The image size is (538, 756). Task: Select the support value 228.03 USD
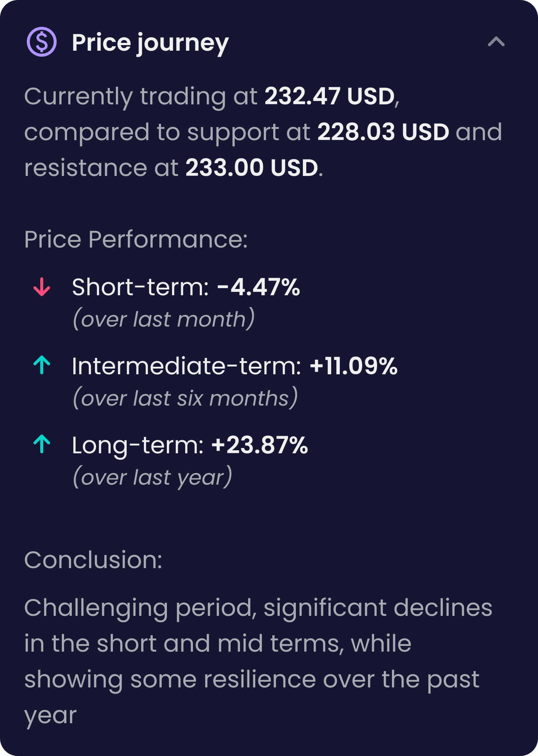383,132
